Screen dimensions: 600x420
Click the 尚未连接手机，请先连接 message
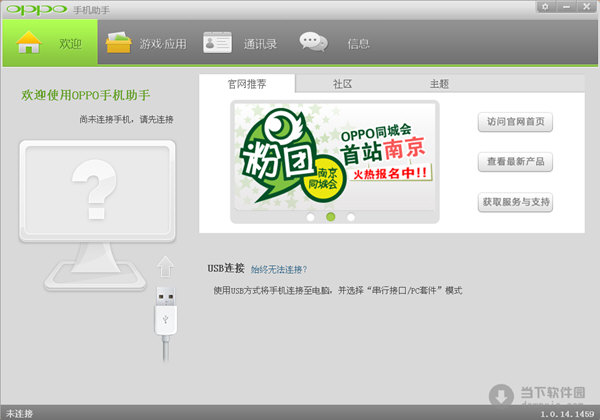pyautogui.click(x=126, y=120)
